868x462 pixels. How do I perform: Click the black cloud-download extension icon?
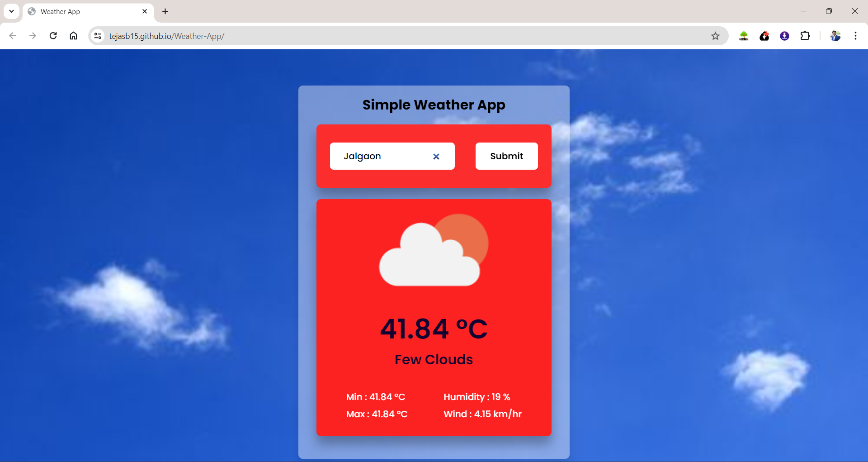[764, 36]
